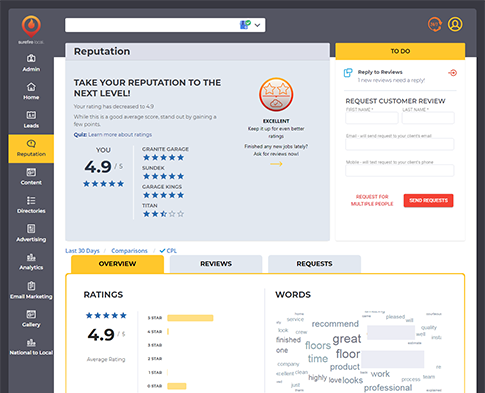The width and height of the screenshot is (485, 393).
Task: Focus the Last Name input field
Action: [x=428, y=118]
